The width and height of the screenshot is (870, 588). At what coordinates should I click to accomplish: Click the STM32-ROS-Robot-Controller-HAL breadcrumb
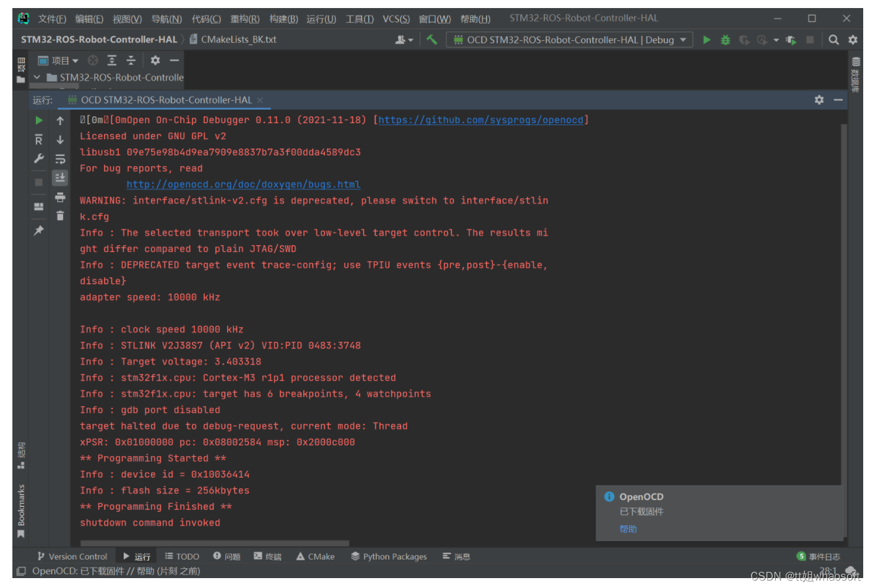point(99,40)
